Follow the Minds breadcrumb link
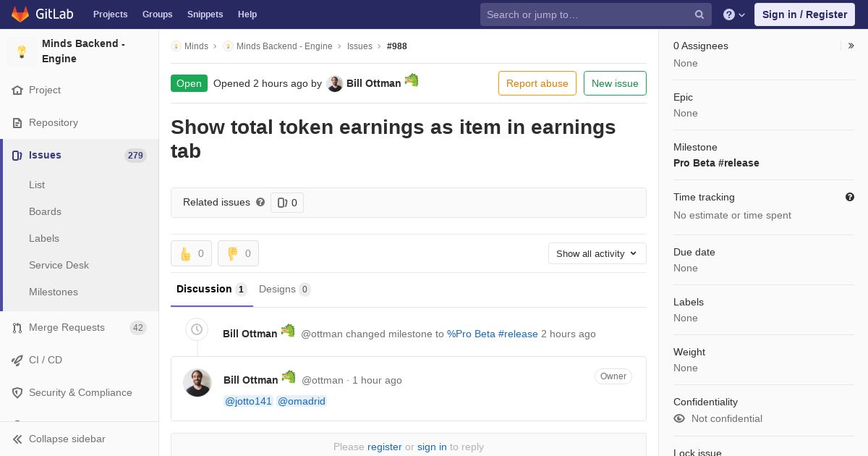 (196, 46)
